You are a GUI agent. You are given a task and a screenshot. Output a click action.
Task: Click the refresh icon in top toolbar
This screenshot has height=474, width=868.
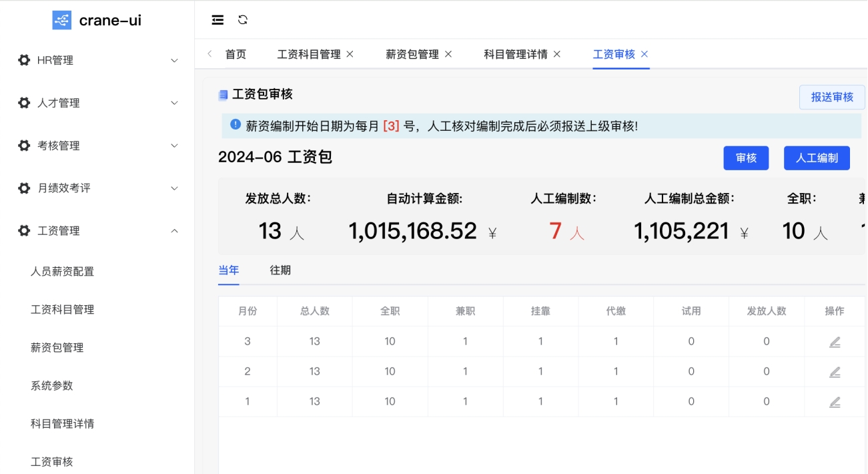click(x=243, y=20)
